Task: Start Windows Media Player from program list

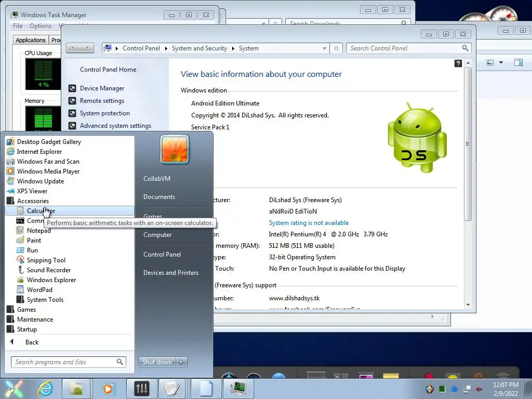Action: (48, 171)
